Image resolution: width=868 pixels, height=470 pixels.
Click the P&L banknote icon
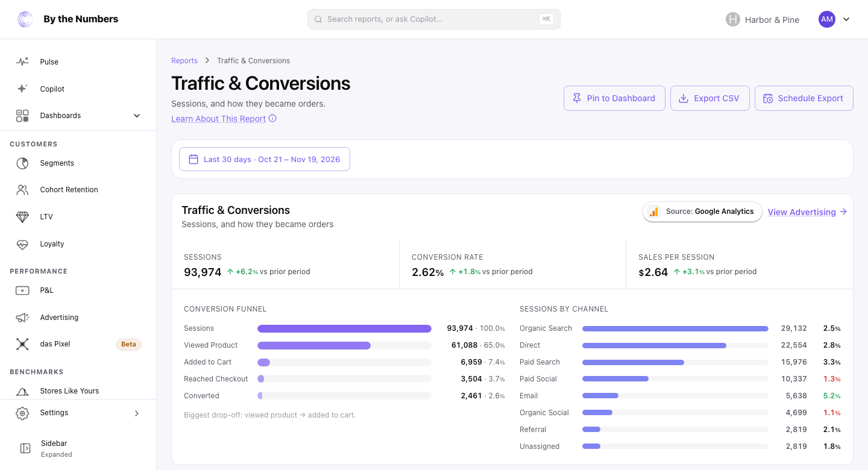pyautogui.click(x=22, y=290)
